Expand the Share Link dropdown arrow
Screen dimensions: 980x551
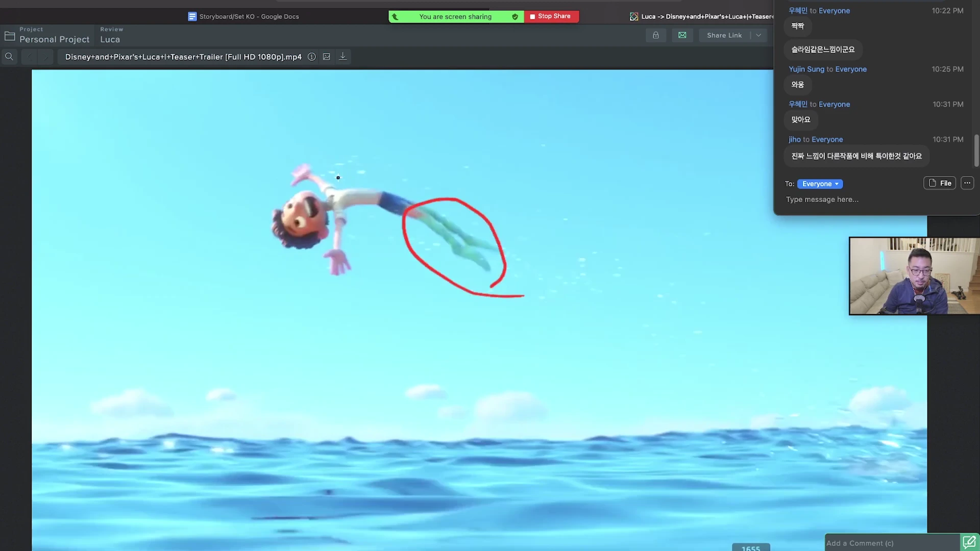pyautogui.click(x=758, y=35)
